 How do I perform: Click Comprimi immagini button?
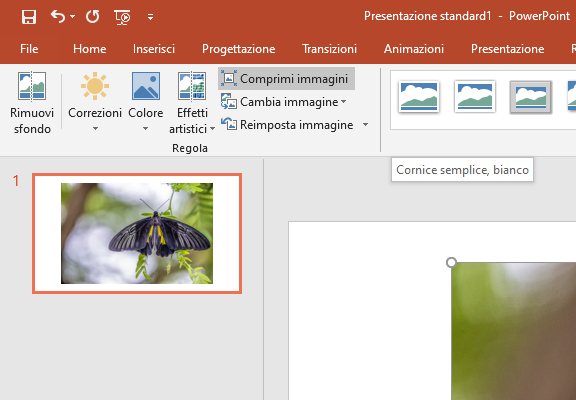coord(286,79)
